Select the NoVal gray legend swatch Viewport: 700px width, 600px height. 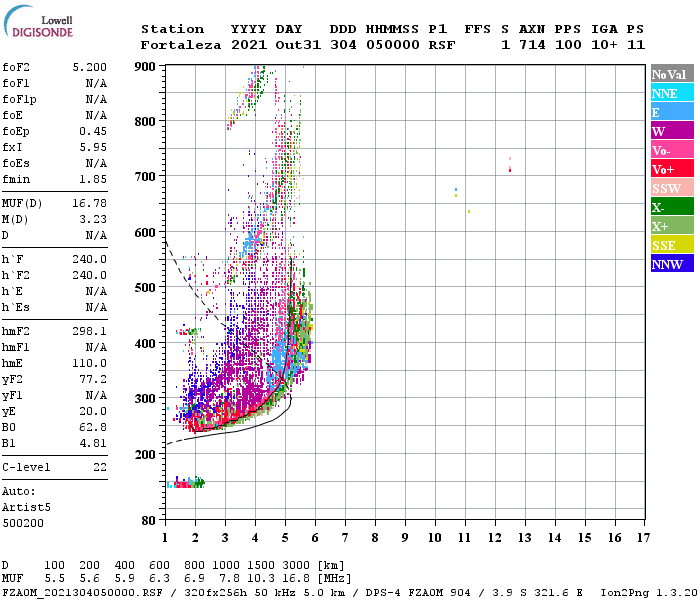[672, 74]
